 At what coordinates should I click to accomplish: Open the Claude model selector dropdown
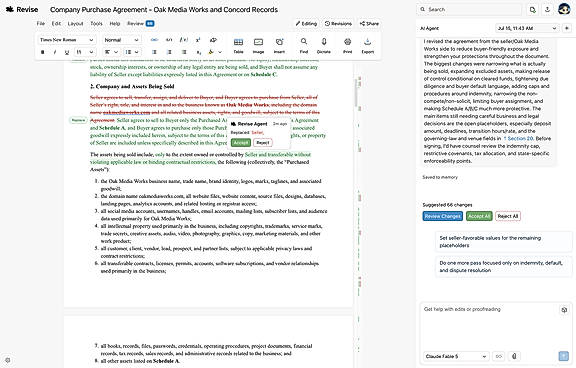click(456, 356)
